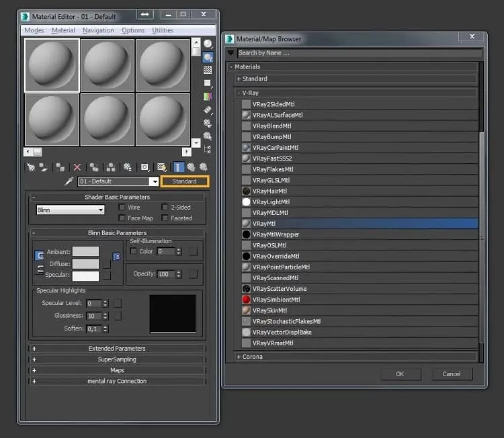Check the Faceted option
This screenshot has height=438, width=504.
(x=165, y=218)
